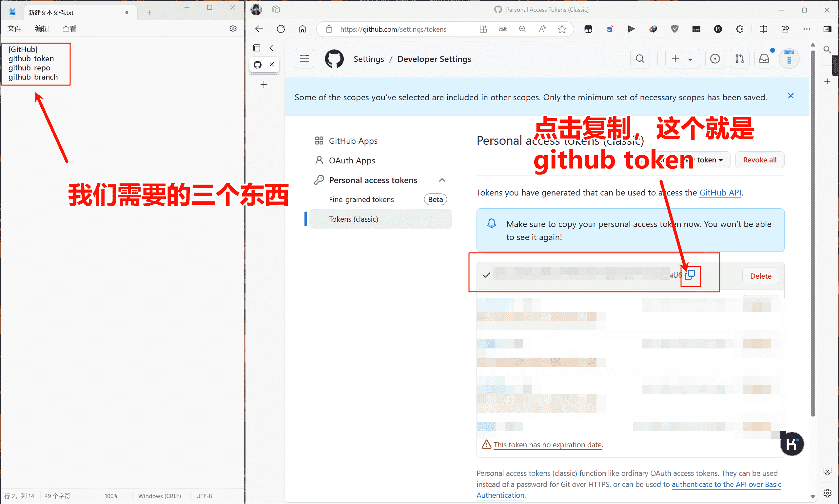Open sidebar search magnifier icon

[x=827, y=49]
